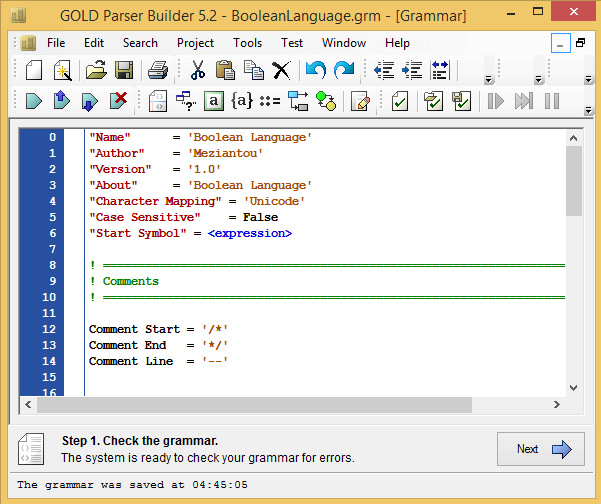Image resolution: width=601 pixels, height=504 pixels.
Task: Click on the <expression> start symbol text
Action: [x=250, y=233]
